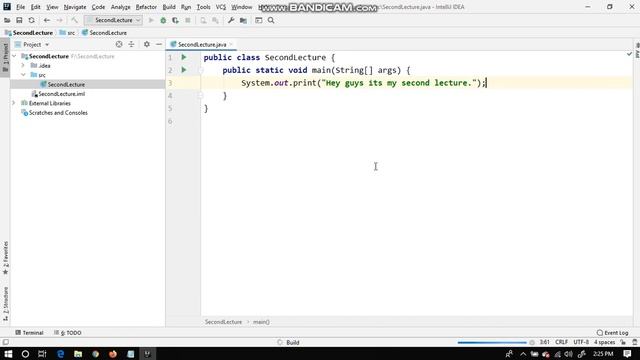
Task: Toggle read-only lock icon in status bar
Action: (x=623, y=342)
